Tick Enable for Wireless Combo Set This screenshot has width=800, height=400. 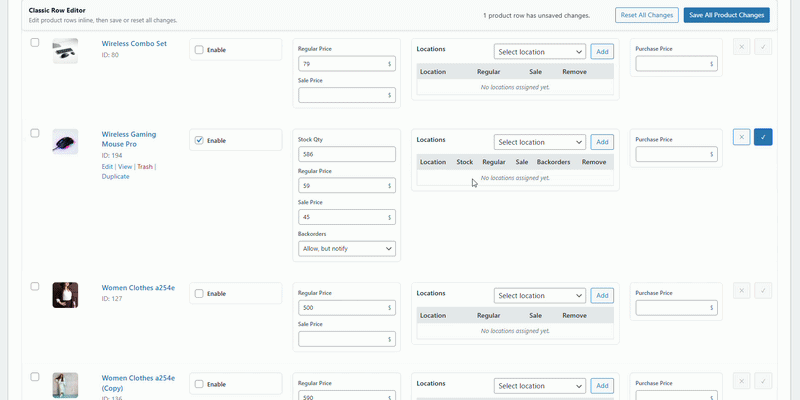tap(199, 50)
